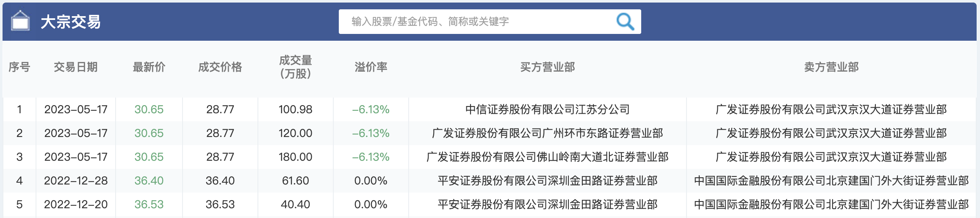Click the 溢价率 column header
This screenshot has height=218, width=980.
click(x=371, y=67)
